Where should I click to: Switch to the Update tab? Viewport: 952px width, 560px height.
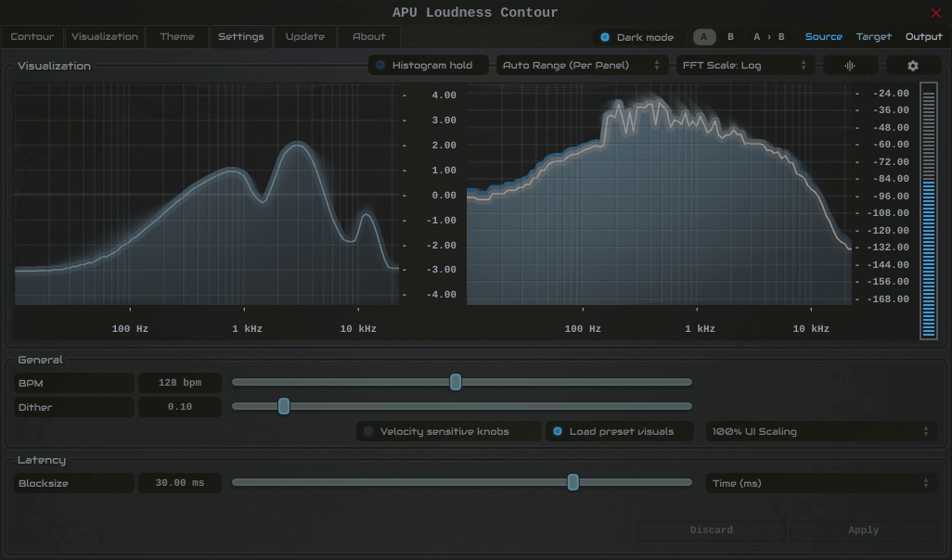click(x=304, y=37)
